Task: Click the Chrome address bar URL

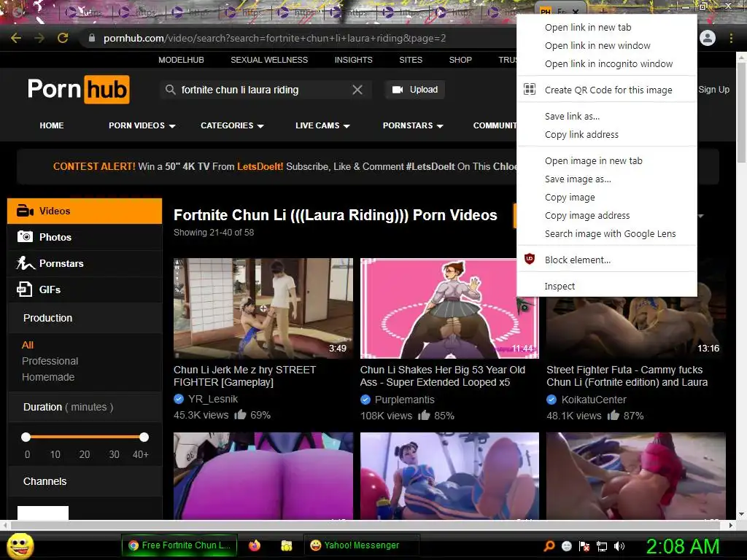Action: [274, 38]
